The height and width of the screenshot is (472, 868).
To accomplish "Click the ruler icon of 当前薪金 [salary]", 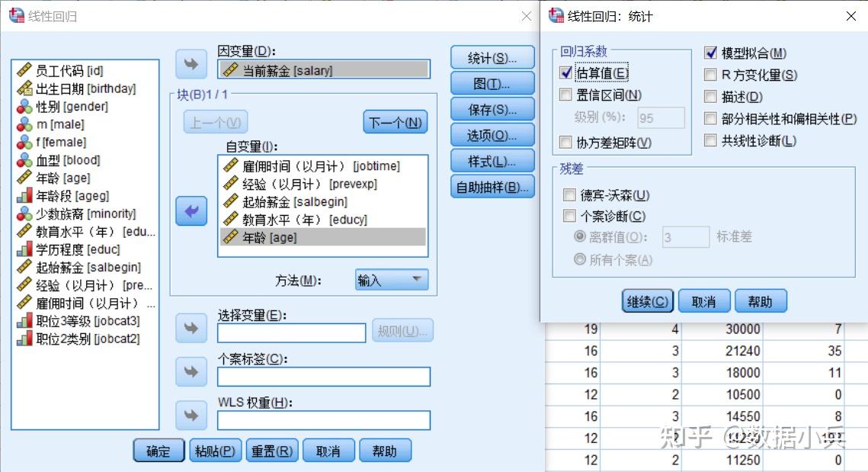I will tap(229, 69).
